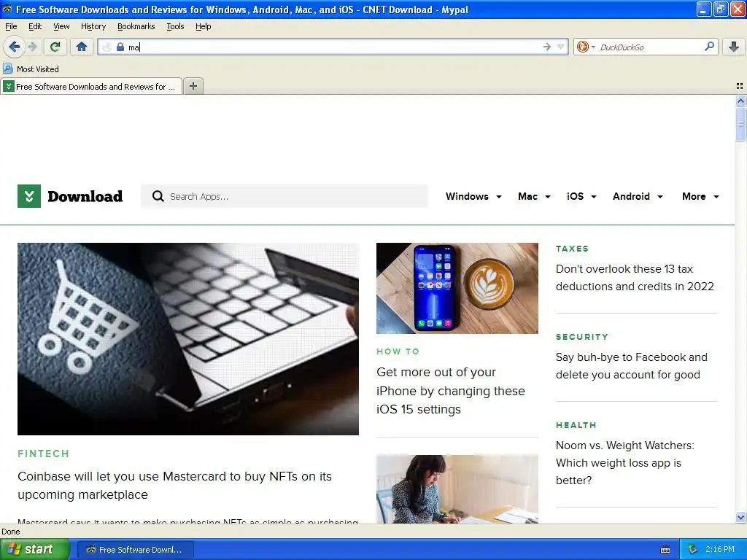Expand the Android category dropdown
747x560 pixels.
pyautogui.click(x=638, y=196)
